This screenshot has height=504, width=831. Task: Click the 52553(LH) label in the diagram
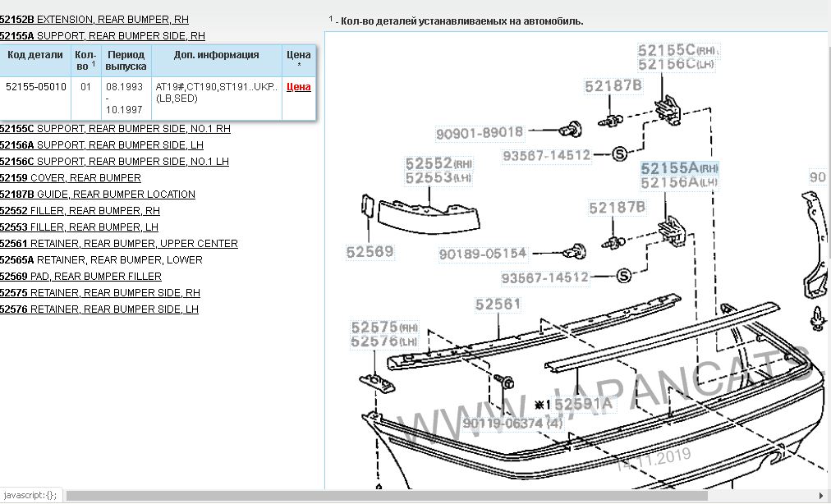tap(439, 178)
